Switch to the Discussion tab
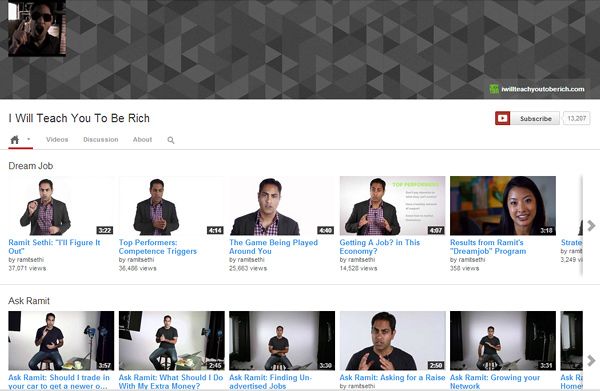Image resolution: width=600 pixels, height=391 pixels. (101, 140)
